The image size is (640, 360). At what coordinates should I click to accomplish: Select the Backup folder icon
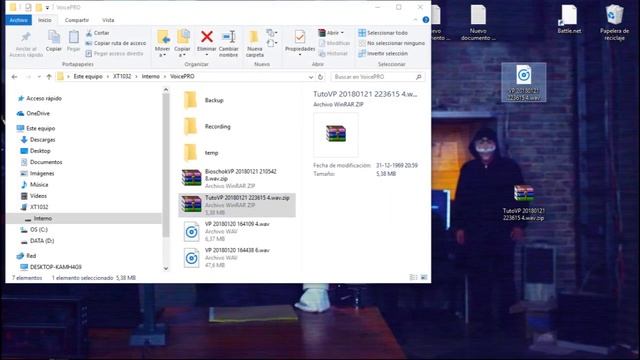click(190, 100)
